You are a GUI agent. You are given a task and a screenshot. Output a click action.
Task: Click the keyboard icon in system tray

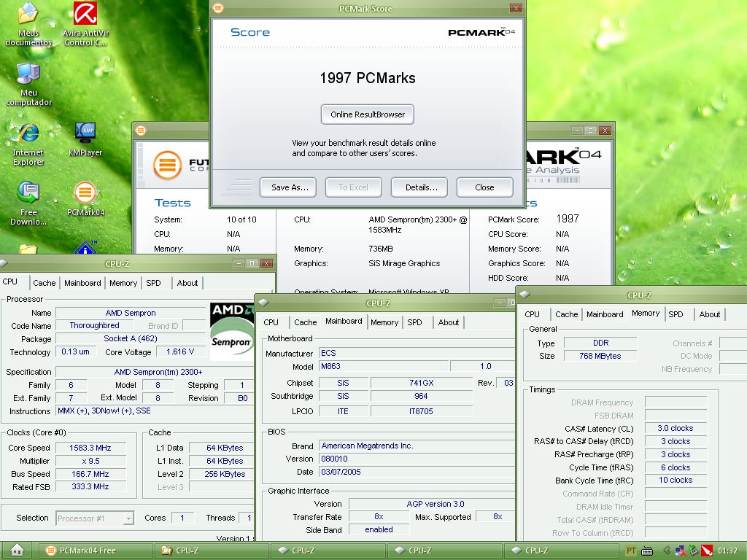coord(646,551)
